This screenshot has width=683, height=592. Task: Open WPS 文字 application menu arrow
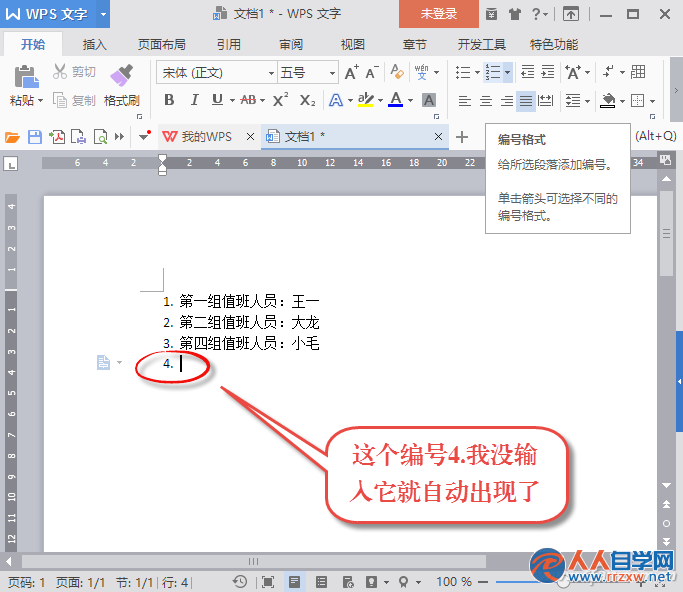coord(103,14)
